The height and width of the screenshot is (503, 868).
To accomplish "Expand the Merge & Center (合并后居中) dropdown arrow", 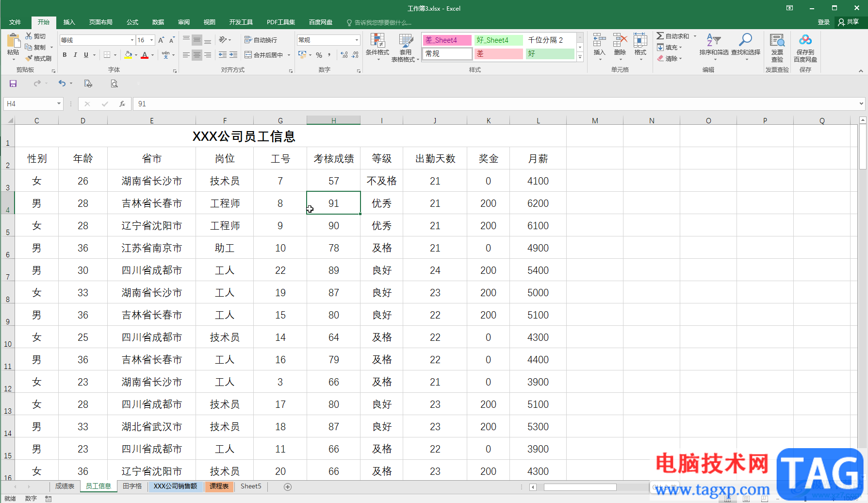I will (289, 55).
